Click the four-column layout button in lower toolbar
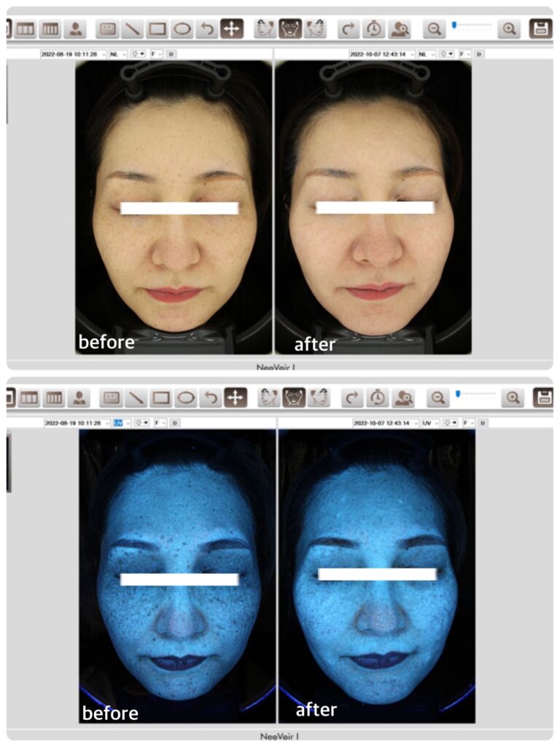Viewport: 560px width, 747px height. (x=52, y=398)
